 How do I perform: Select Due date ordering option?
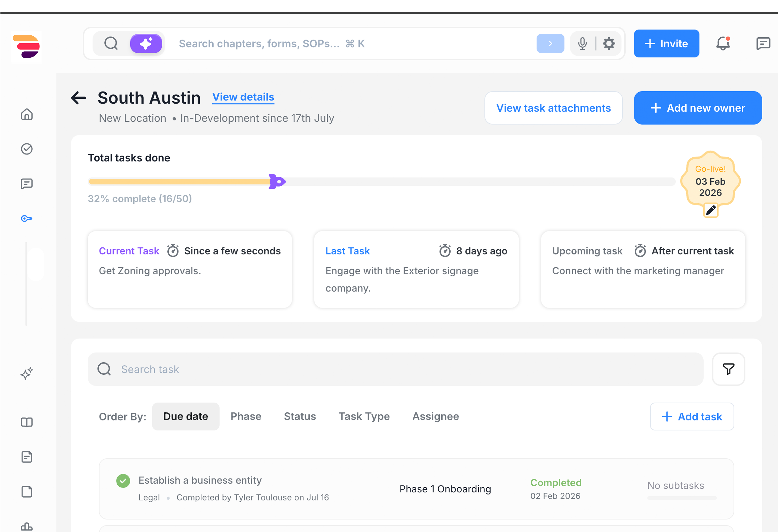tap(185, 416)
